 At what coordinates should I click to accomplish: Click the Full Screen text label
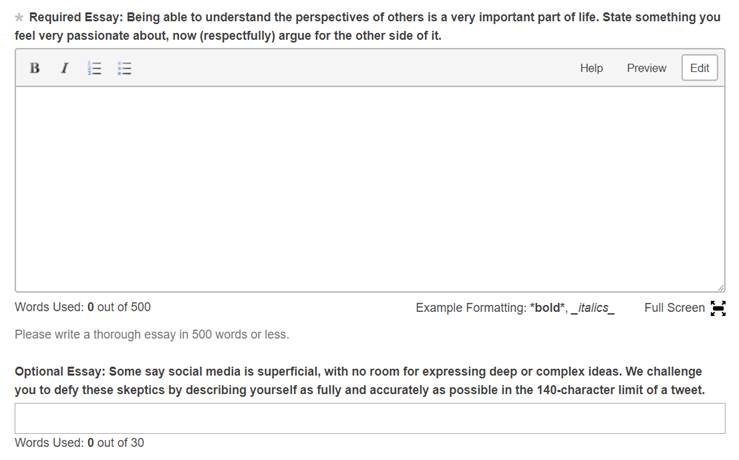click(x=674, y=308)
